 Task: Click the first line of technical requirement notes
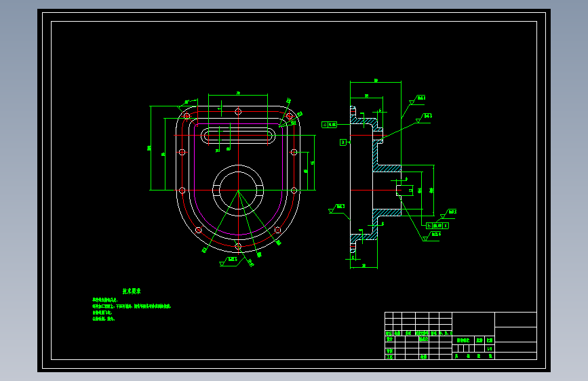(105, 300)
